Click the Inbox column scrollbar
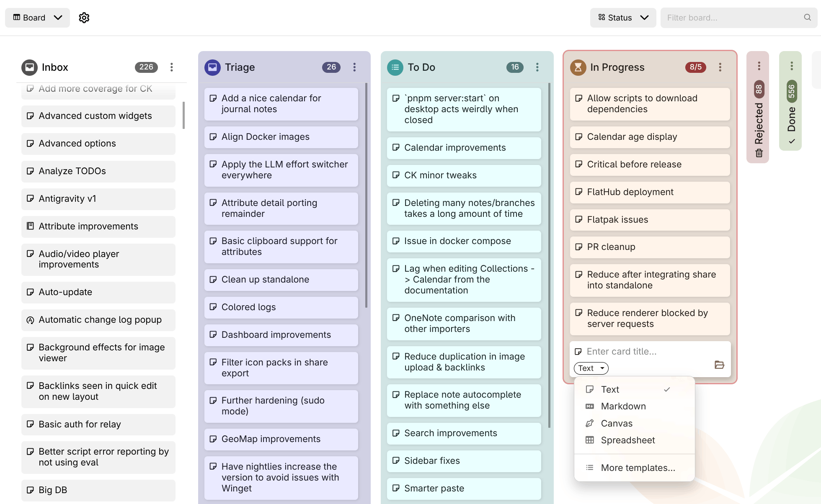821x504 pixels. point(183,115)
